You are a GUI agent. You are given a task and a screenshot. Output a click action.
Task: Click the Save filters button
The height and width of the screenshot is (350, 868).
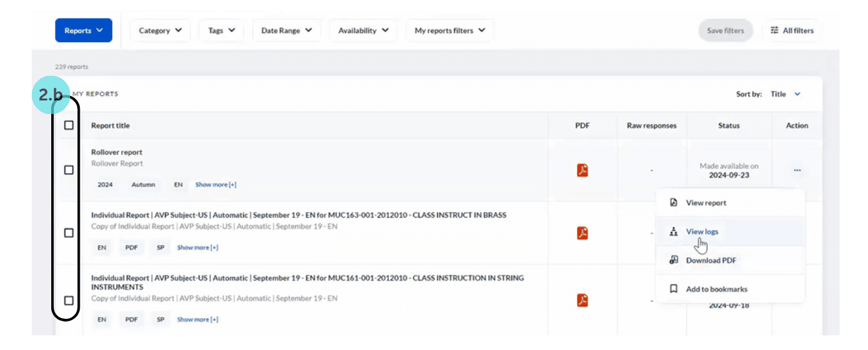click(x=725, y=30)
